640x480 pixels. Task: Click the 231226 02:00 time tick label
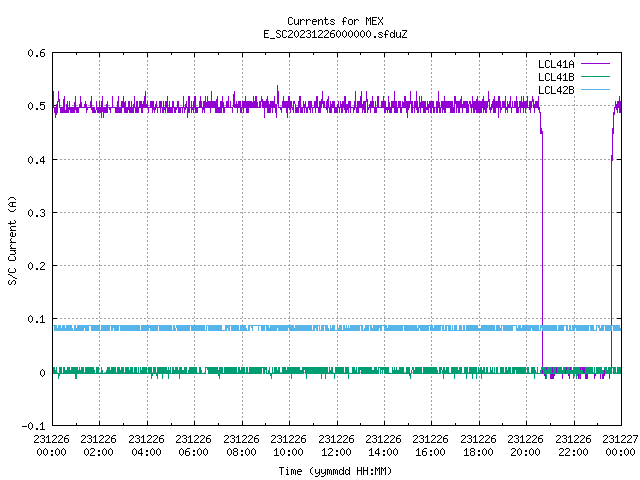98,446
